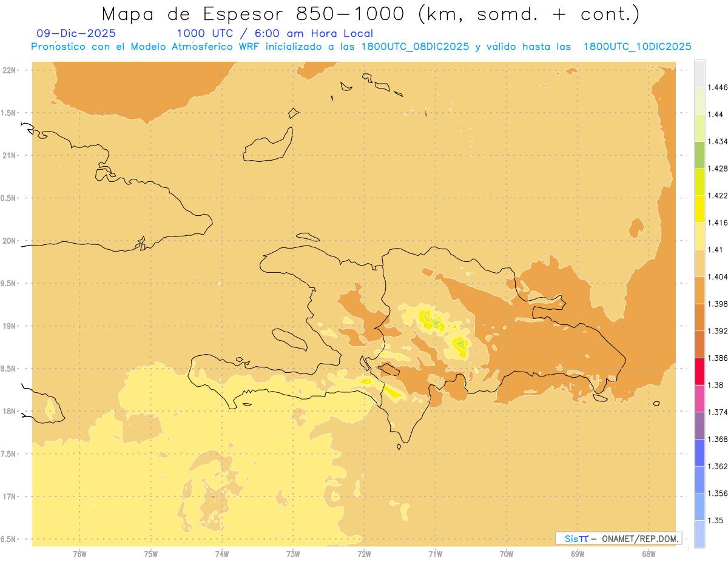The height and width of the screenshot is (562, 728).
Task: Click the 70W longitude label
Action: [507, 554]
